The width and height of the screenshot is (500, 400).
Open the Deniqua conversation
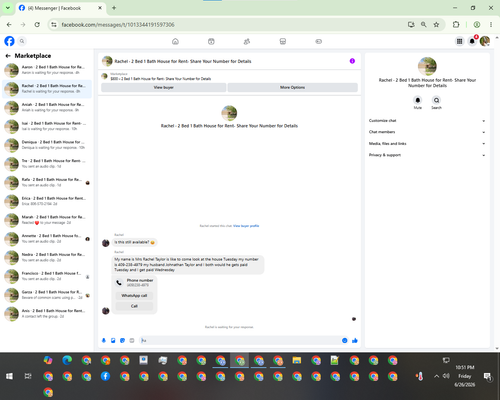coord(47,145)
